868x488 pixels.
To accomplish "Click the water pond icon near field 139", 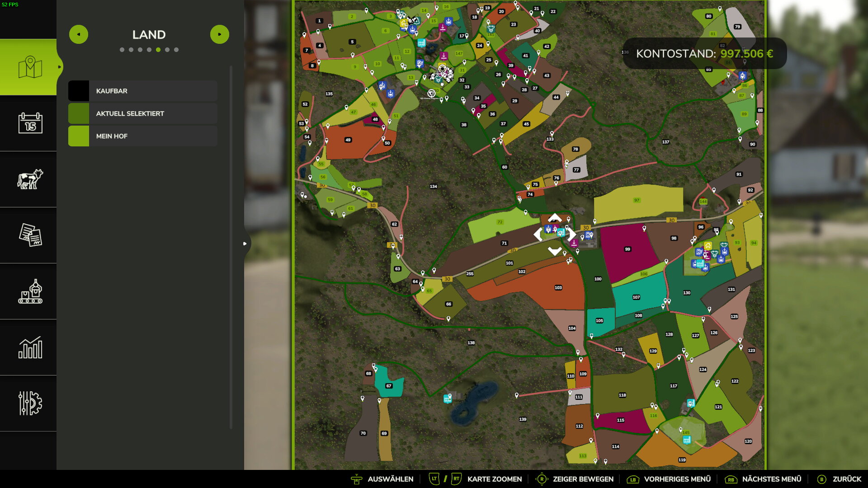I will coord(448,399).
